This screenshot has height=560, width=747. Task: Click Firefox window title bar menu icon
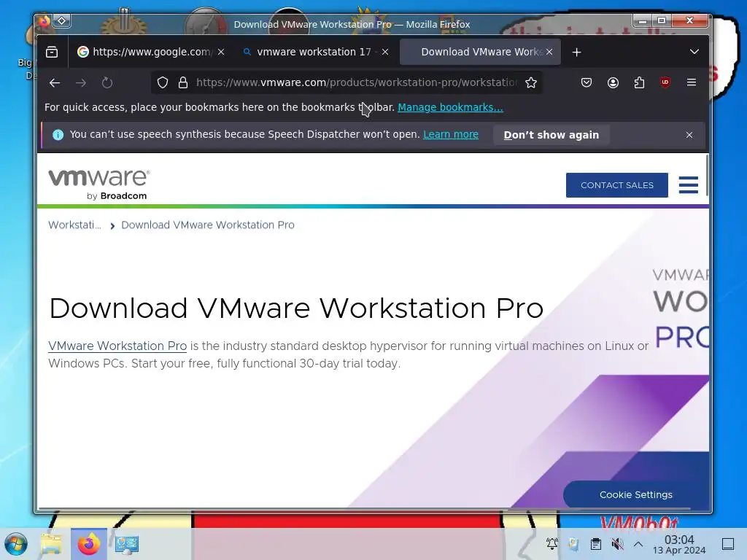coord(44,21)
